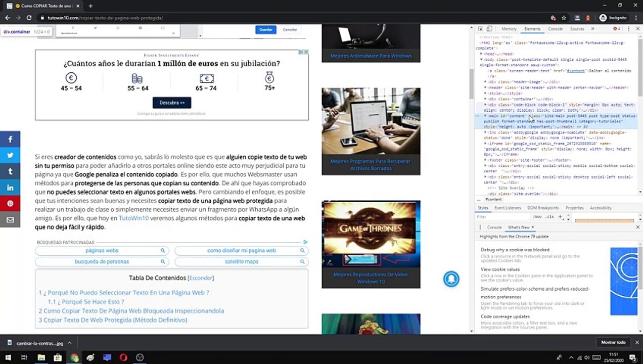The height and width of the screenshot is (364, 643).
Task: Click Esconder to hide table of contents
Action: point(201,278)
